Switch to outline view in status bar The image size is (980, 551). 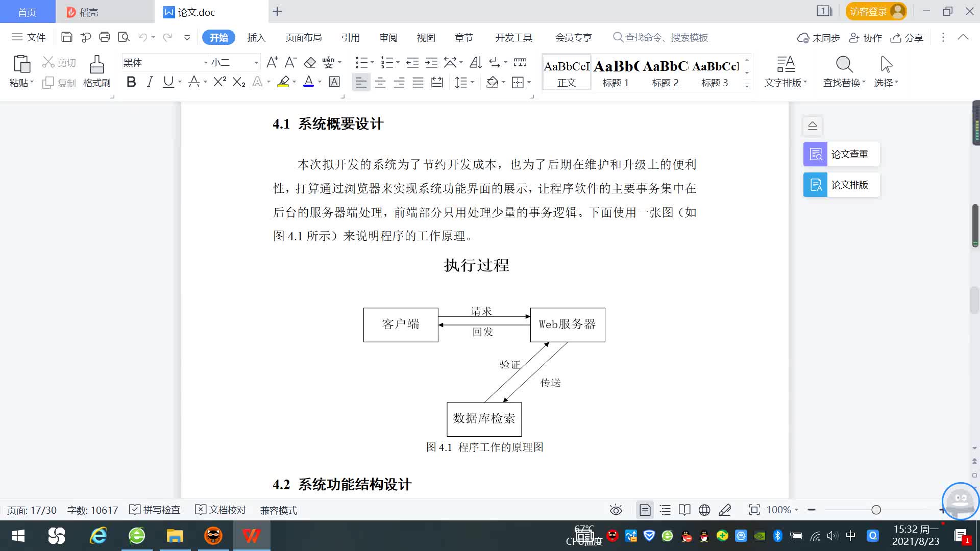[665, 510]
